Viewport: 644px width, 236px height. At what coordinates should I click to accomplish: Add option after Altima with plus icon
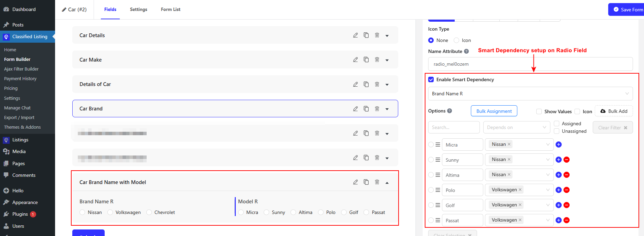tap(559, 175)
